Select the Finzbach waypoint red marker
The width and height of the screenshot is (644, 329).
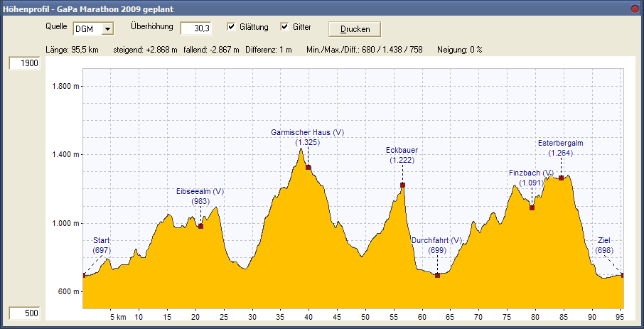(x=532, y=207)
